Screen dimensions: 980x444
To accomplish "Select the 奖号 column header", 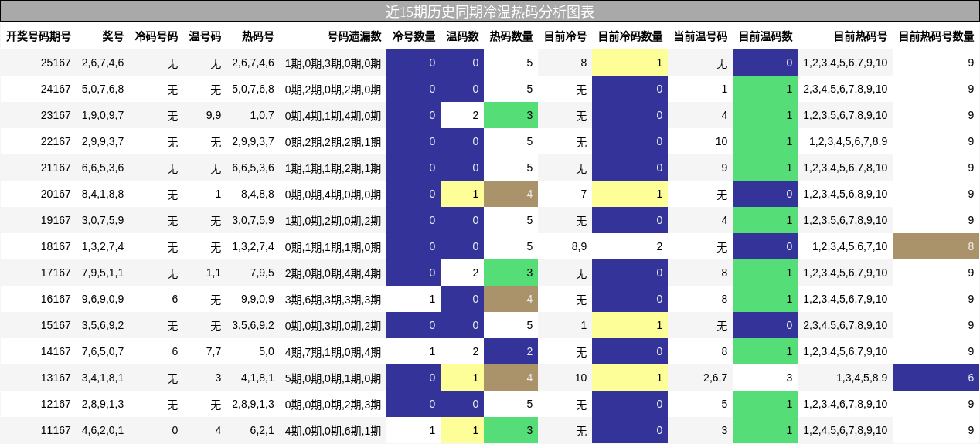I will [113, 36].
